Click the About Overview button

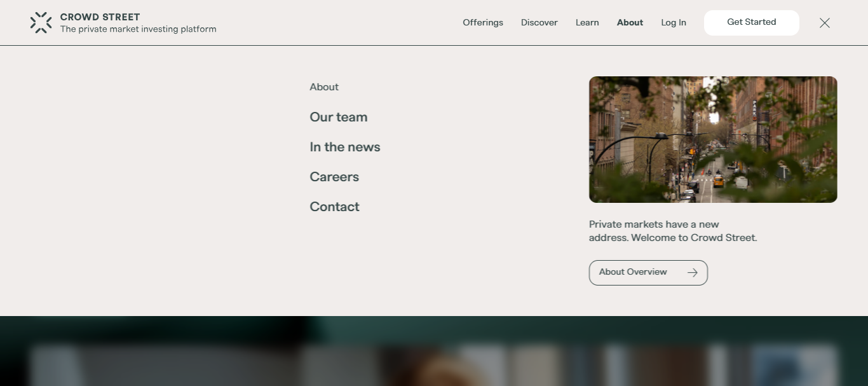648,273
